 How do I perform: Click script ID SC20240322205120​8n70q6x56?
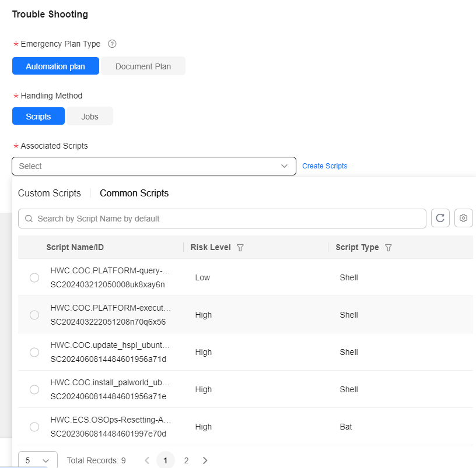click(108, 322)
